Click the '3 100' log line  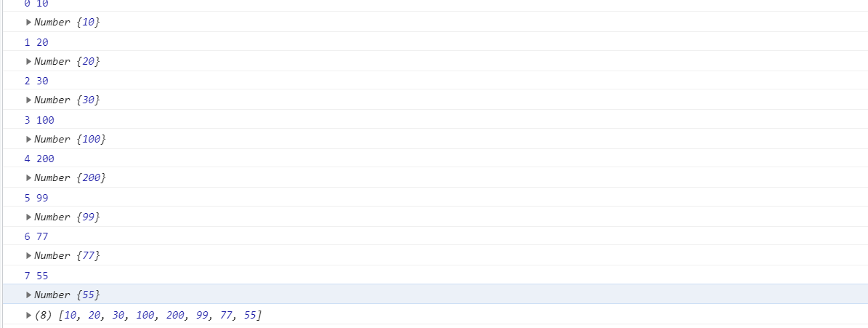[39, 120]
